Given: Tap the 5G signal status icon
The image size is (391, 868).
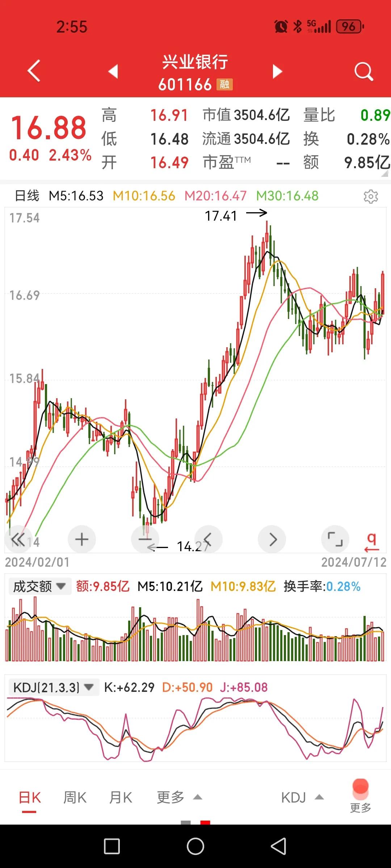Looking at the screenshot, I should [319, 26].
